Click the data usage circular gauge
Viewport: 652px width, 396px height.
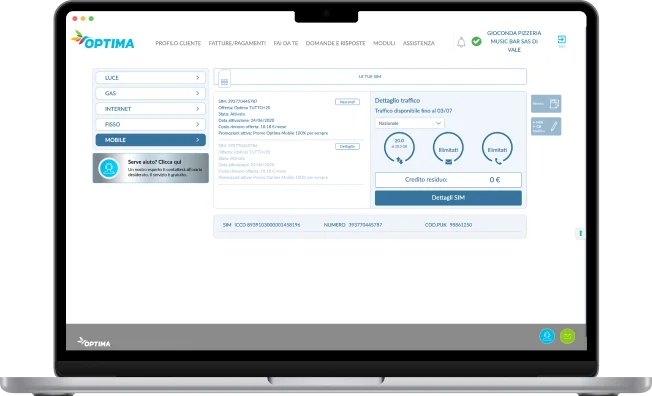point(399,147)
